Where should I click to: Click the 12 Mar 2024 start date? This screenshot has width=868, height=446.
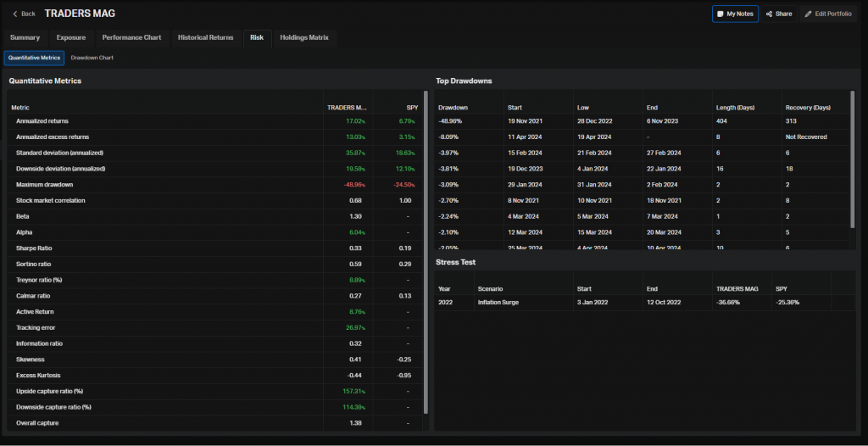525,232
